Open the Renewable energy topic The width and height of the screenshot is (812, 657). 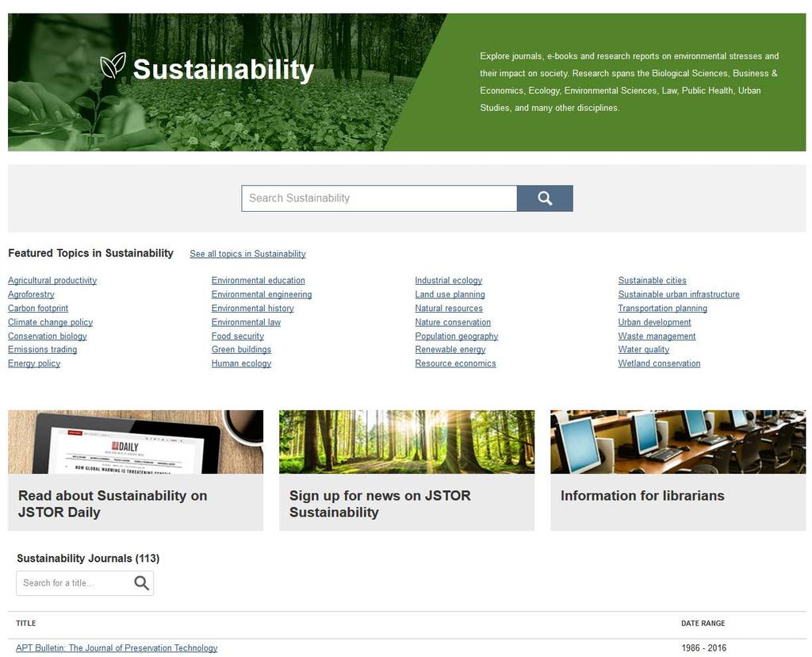click(450, 350)
